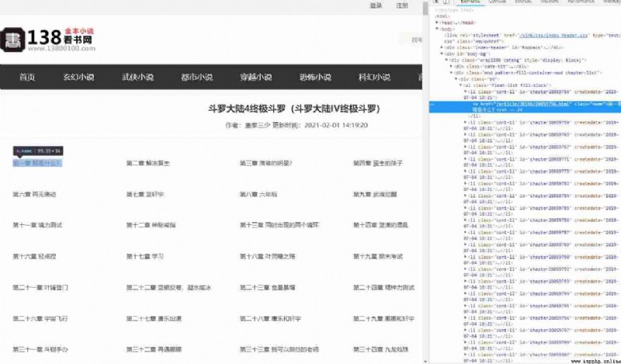Open the 都市小说 category
The width and height of the screenshot is (621, 364).
[197, 77]
